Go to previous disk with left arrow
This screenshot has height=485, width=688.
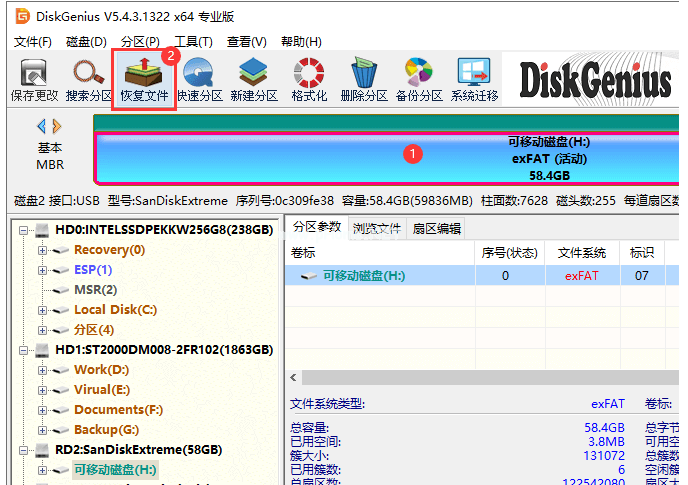tap(41, 126)
